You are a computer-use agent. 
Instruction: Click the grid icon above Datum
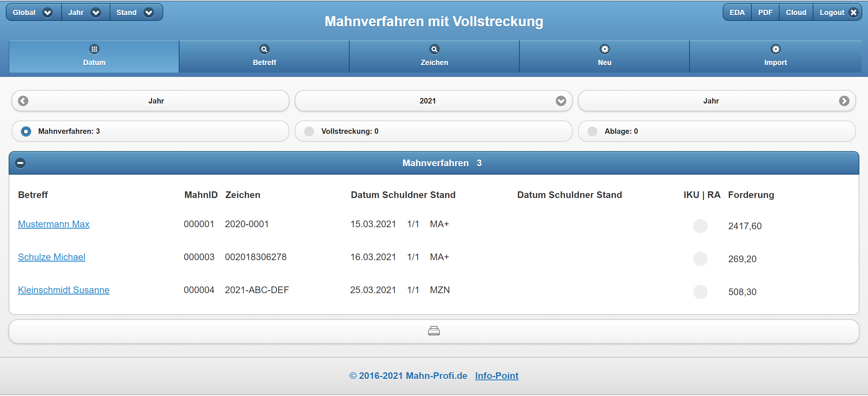(x=94, y=49)
